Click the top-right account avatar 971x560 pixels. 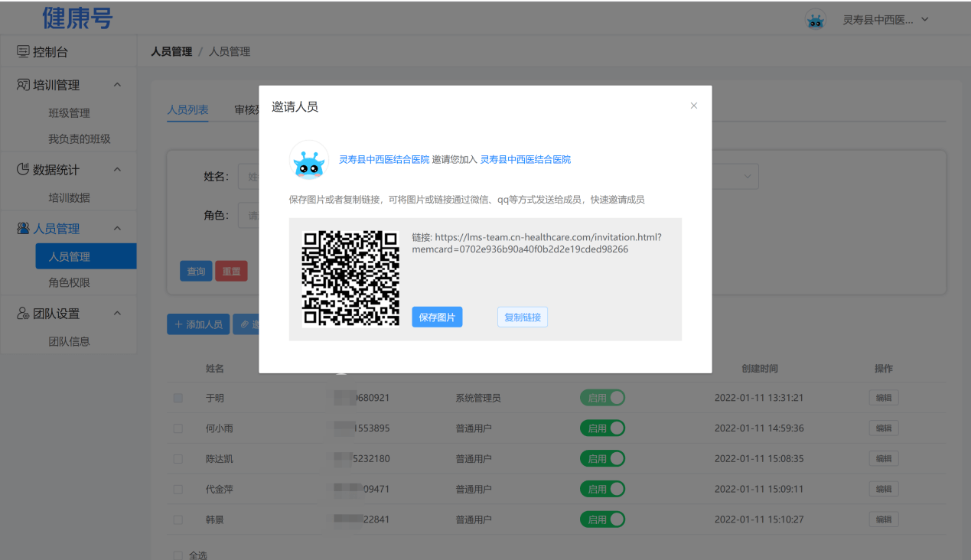(816, 20)
